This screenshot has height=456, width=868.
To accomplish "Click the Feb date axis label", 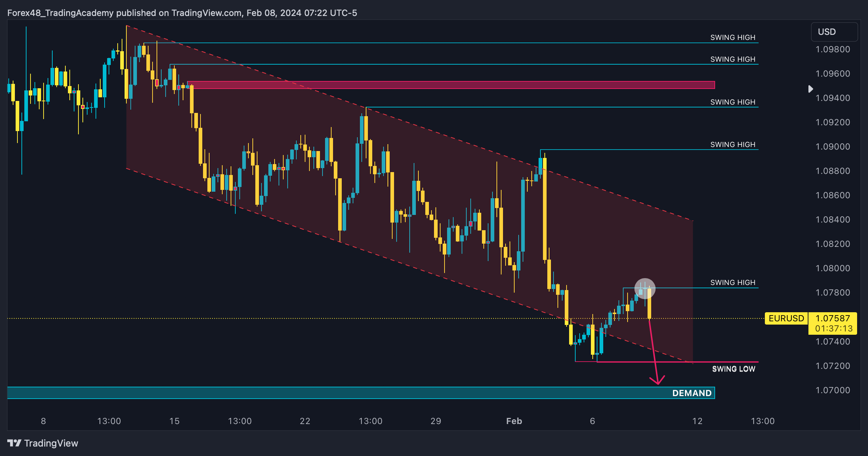I will 514,421.
